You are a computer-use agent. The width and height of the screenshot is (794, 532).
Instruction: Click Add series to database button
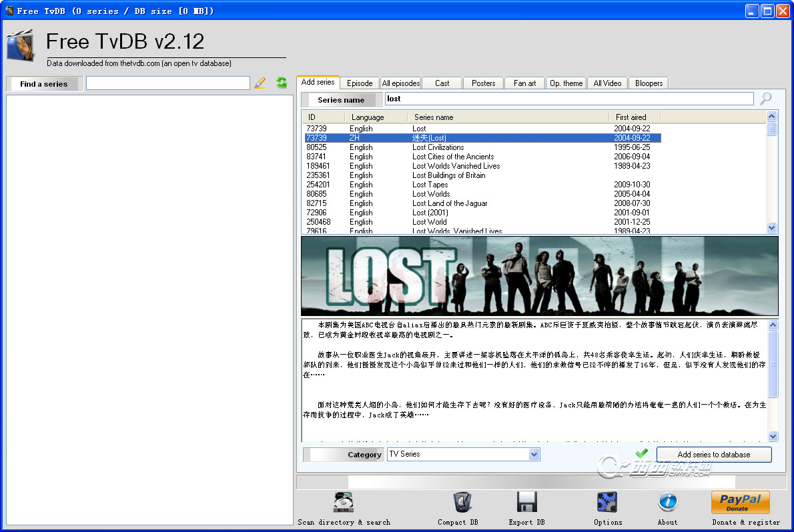[x=714, y=455]
